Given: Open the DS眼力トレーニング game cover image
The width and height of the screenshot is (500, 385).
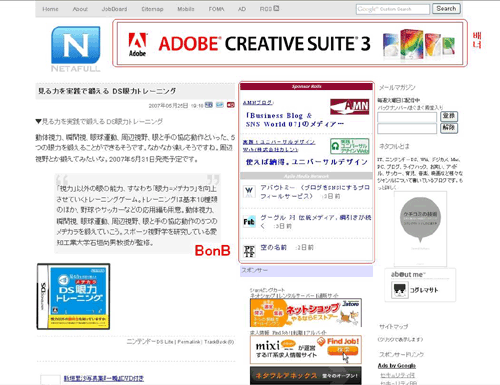Looking at the screenshot, I should tap(73, 296).
